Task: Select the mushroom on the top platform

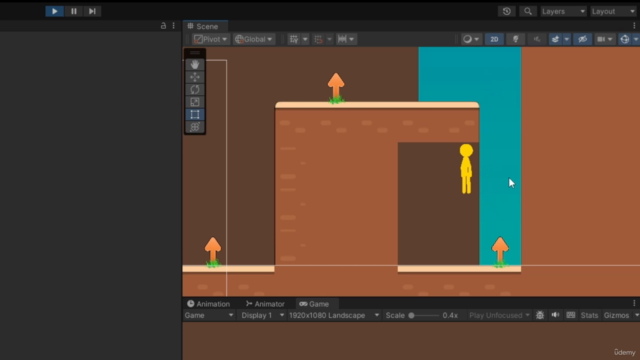Action: tap(336, 88)
